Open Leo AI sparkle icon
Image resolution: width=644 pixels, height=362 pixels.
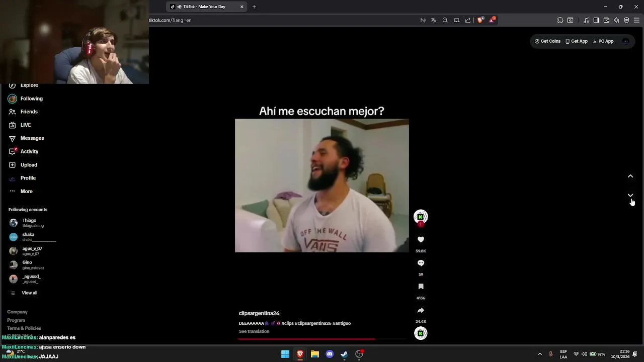click(x=616, y=20)
